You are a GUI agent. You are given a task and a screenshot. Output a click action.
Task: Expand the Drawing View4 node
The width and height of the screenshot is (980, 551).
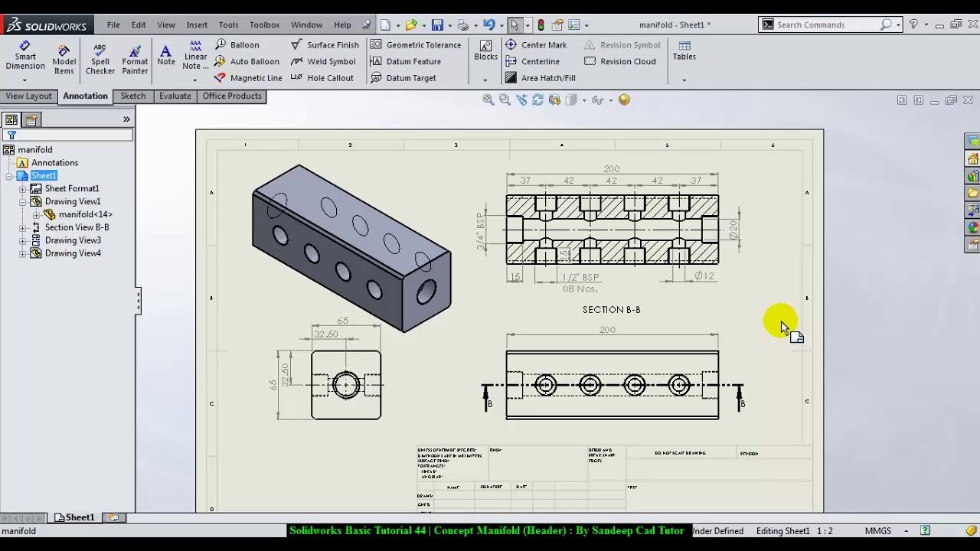pos(22,254)
